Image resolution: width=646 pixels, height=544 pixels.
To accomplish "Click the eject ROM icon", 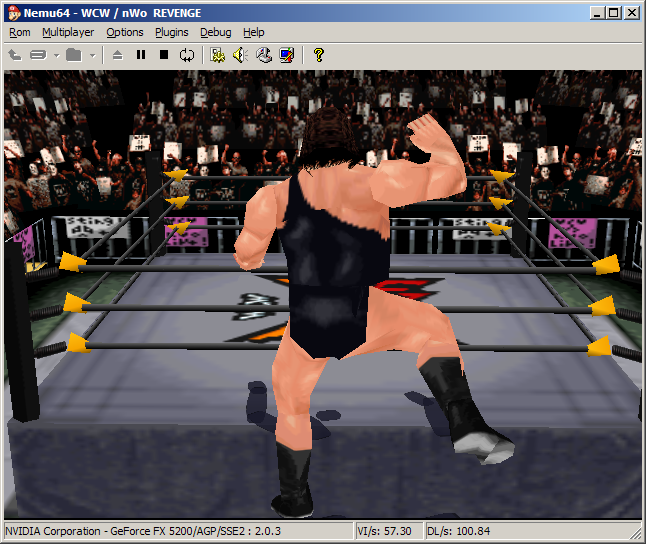I will (117, 55).
